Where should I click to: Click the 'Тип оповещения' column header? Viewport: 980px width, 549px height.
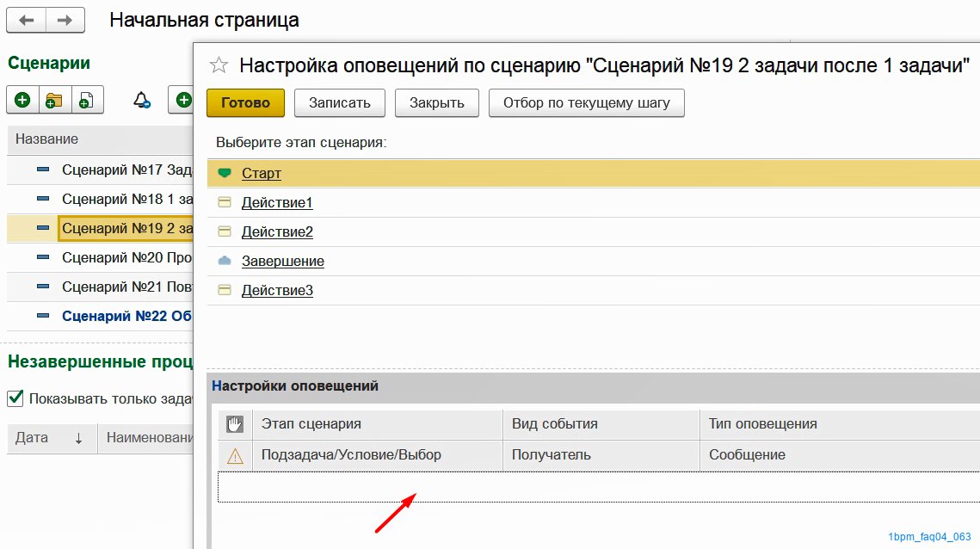pyautogui.click(x=840, y=424)
